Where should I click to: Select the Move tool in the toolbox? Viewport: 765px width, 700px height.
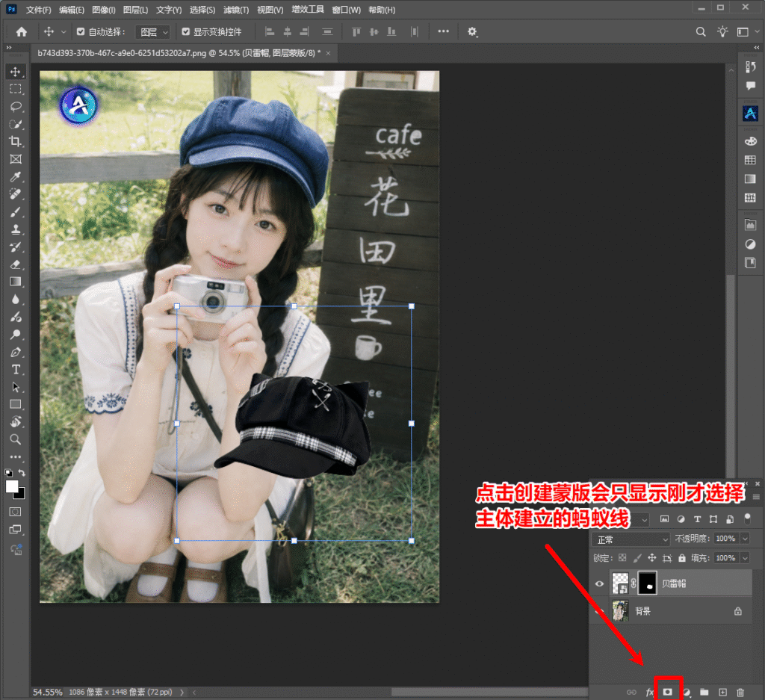tap(16, 72)
